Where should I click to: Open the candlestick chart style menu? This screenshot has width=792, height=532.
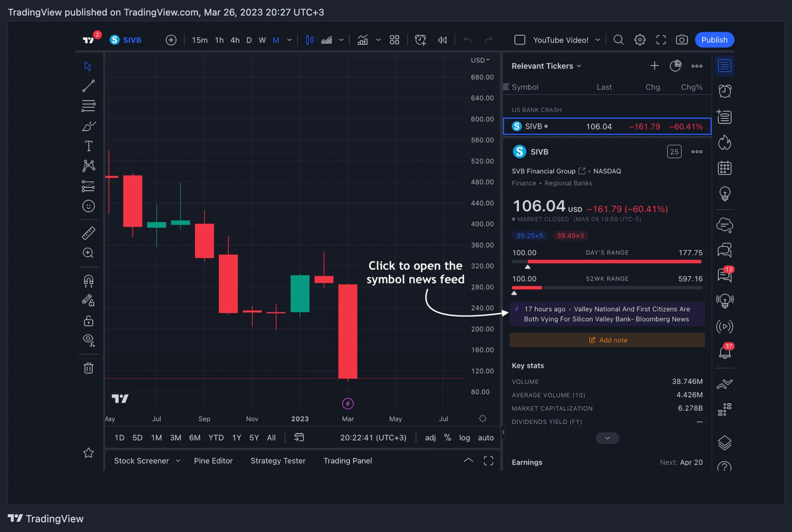click(x=309, y=40)
